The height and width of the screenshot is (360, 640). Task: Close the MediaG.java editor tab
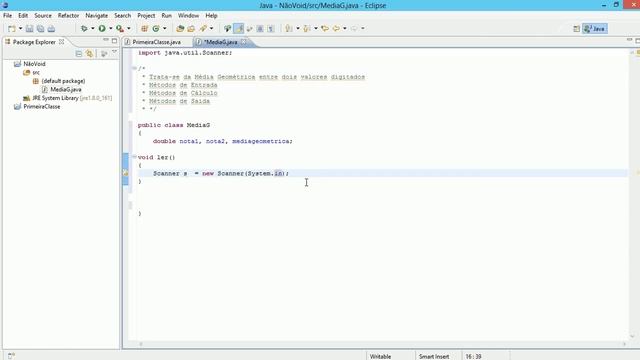(244, 42)
